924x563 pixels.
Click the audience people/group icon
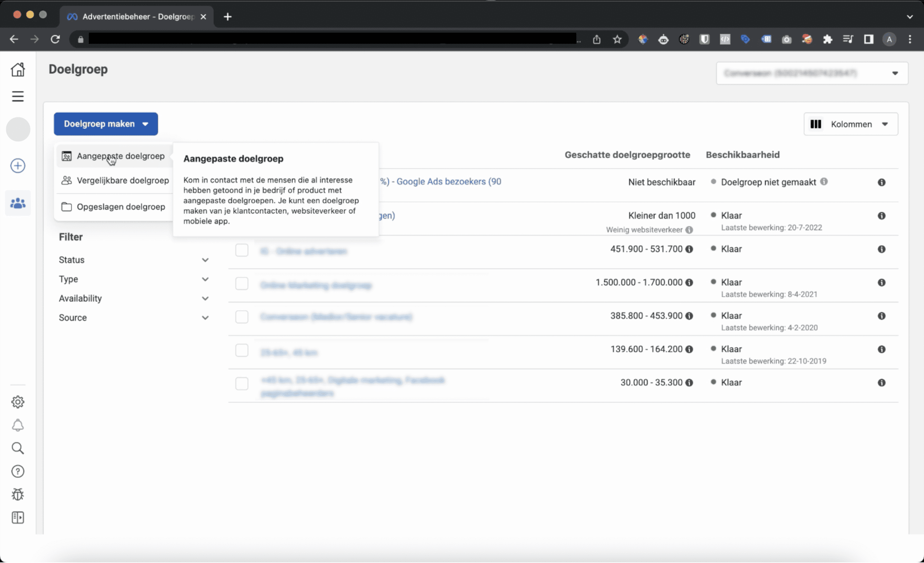(18, 203)
